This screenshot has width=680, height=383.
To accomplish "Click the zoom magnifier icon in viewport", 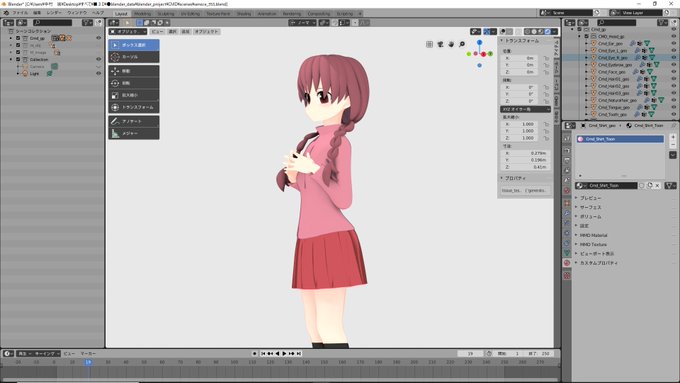I will (462, 44).
